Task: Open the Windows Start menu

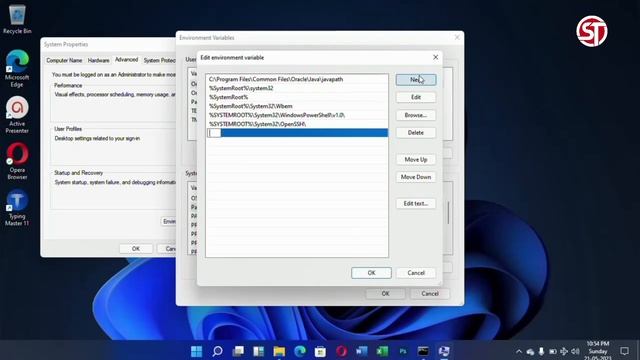Action: 196,351
